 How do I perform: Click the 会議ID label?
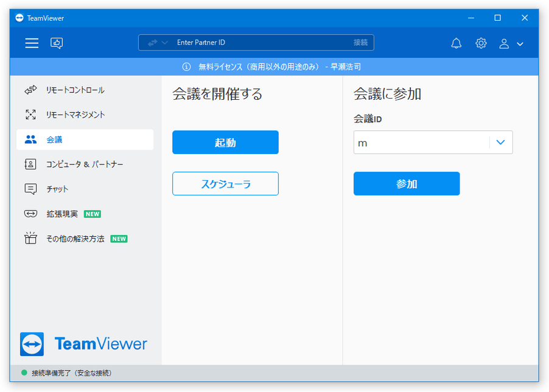tap(368, 119)
